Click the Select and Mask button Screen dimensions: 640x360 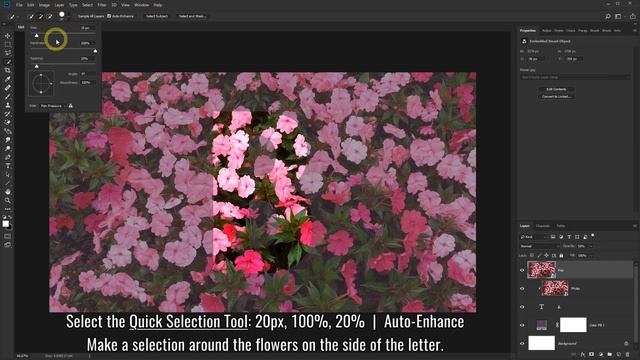[x=193, y=16]
